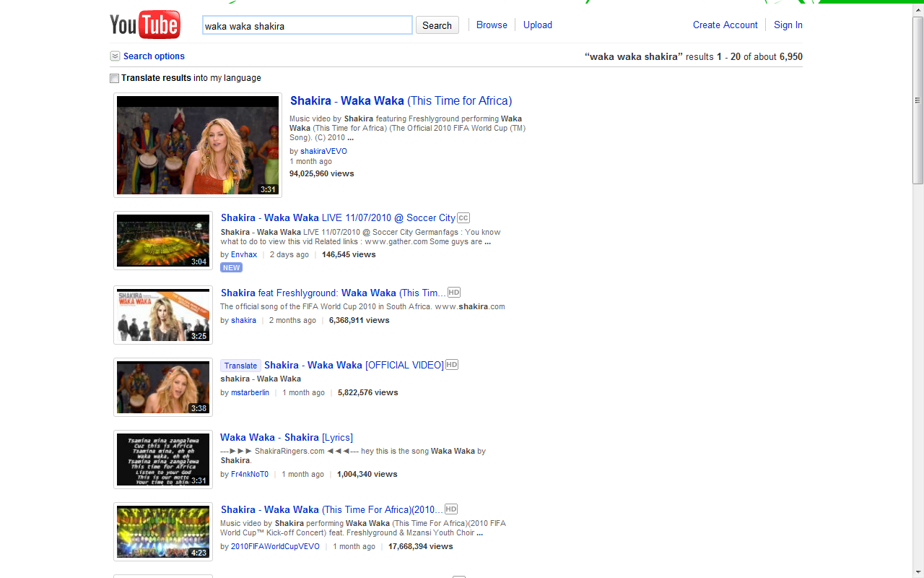Click the Search button

tap(437, 25)
